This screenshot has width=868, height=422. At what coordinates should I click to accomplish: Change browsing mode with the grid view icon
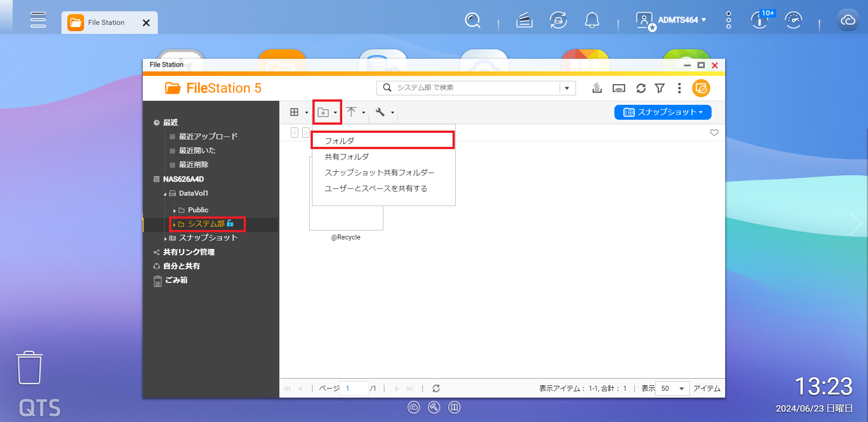[x=294, y=112]
